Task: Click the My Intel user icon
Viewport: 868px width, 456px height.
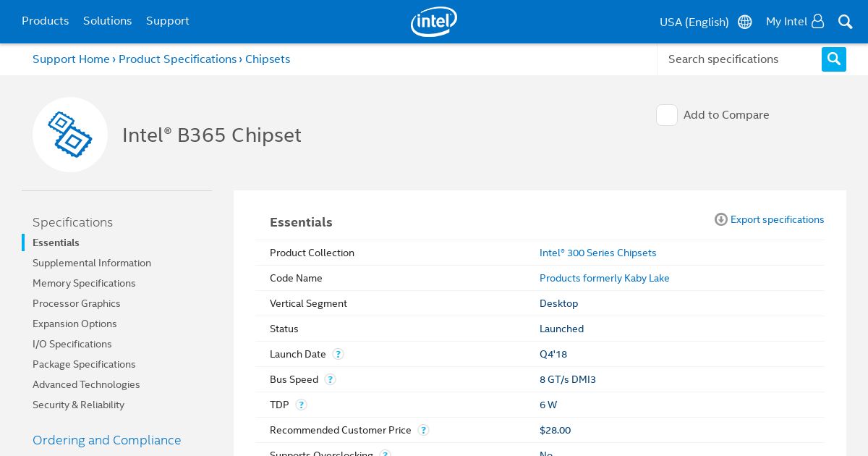Action: 818,21
